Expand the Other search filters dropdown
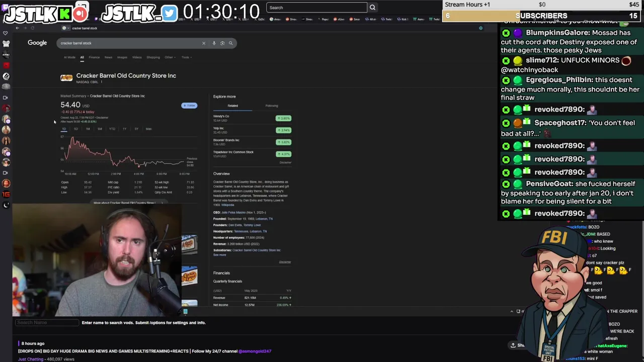Image resolution: width=644 pixels, height=362 pixels. click(x=170, y=57)
